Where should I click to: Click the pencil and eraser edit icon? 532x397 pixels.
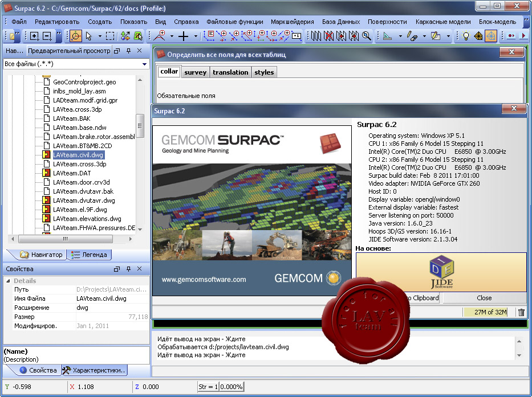point(412,36)
